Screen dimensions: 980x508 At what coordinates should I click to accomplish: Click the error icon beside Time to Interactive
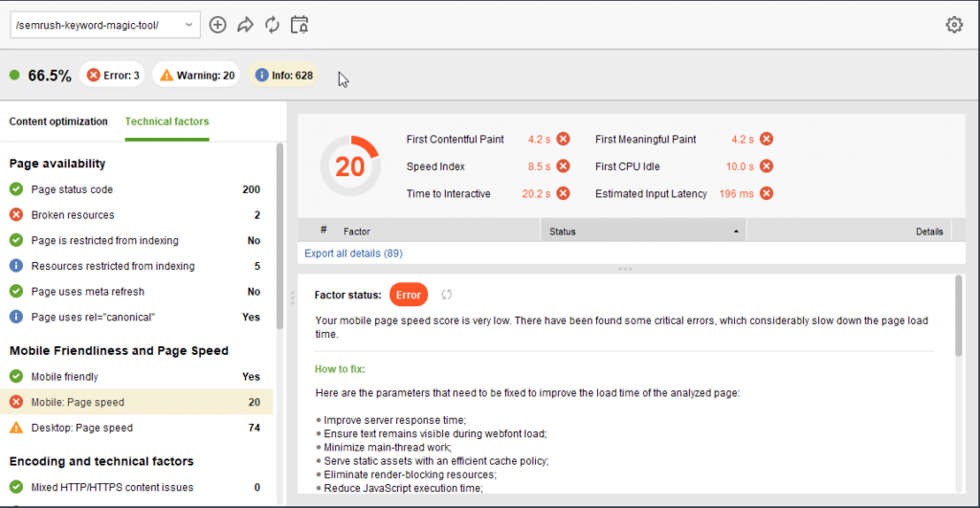pyautogui.click(x=564, y=193)
